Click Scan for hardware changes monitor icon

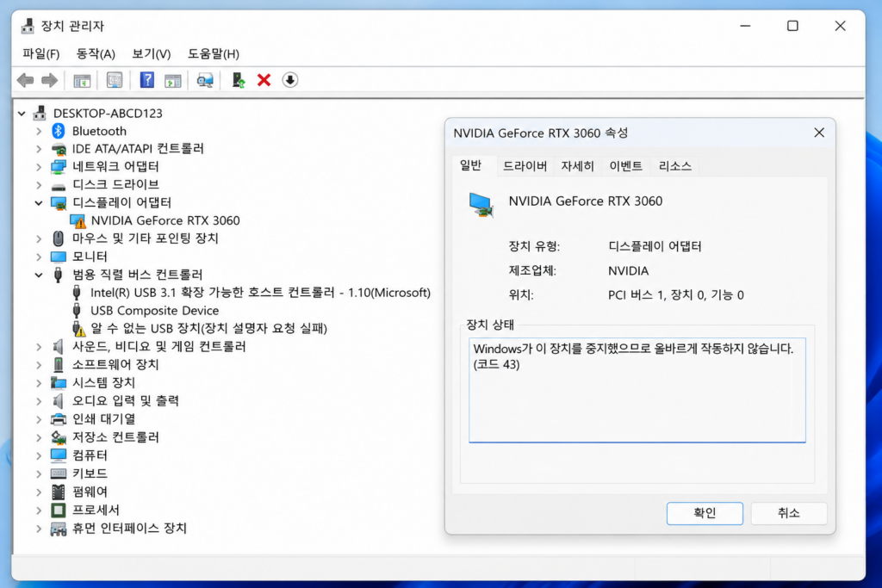click(x=205, y=80)
